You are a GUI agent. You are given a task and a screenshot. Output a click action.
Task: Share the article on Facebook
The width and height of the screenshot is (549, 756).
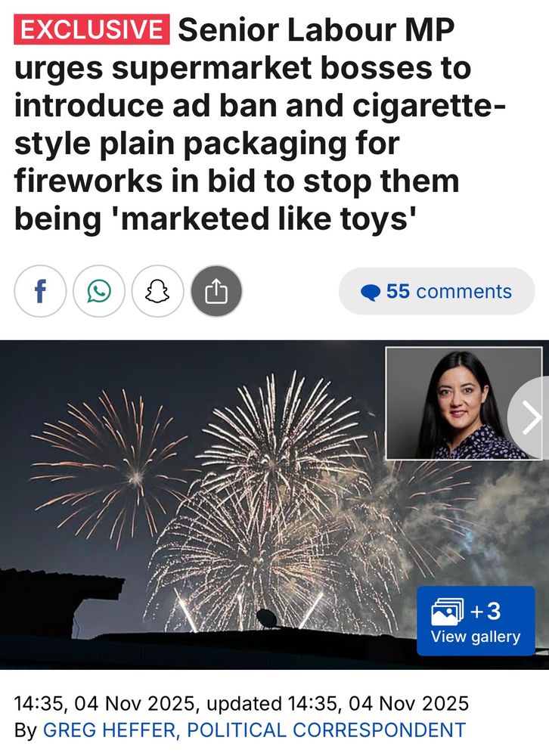pos(40,291)
